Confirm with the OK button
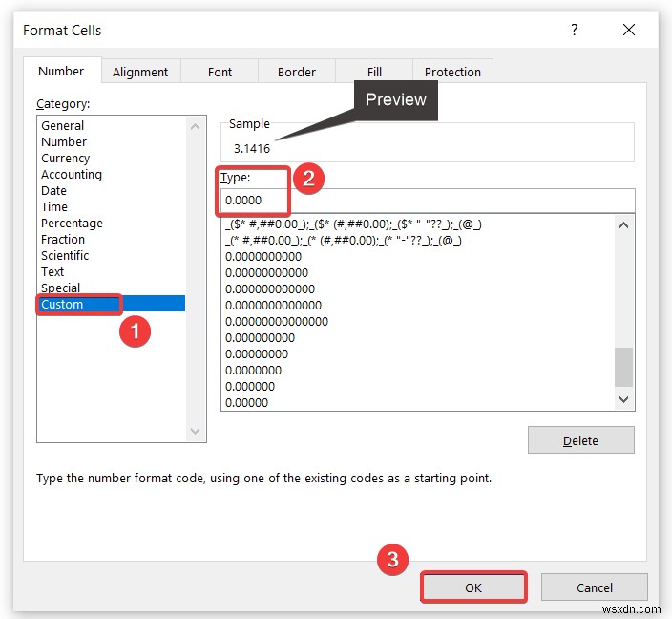Viewport: 672px width, 619px height. tap(473, 587)
